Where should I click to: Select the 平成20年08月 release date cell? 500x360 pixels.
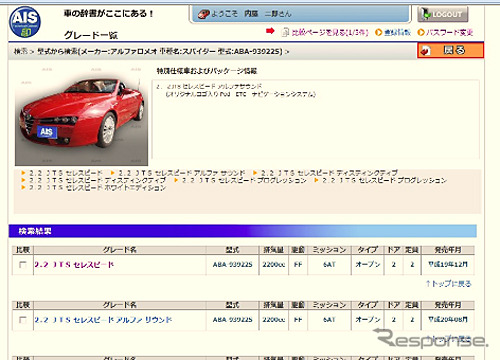point(448,320)
